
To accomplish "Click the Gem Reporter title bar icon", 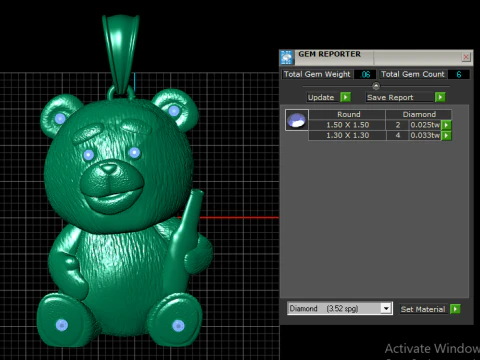I will coord(286,57).
